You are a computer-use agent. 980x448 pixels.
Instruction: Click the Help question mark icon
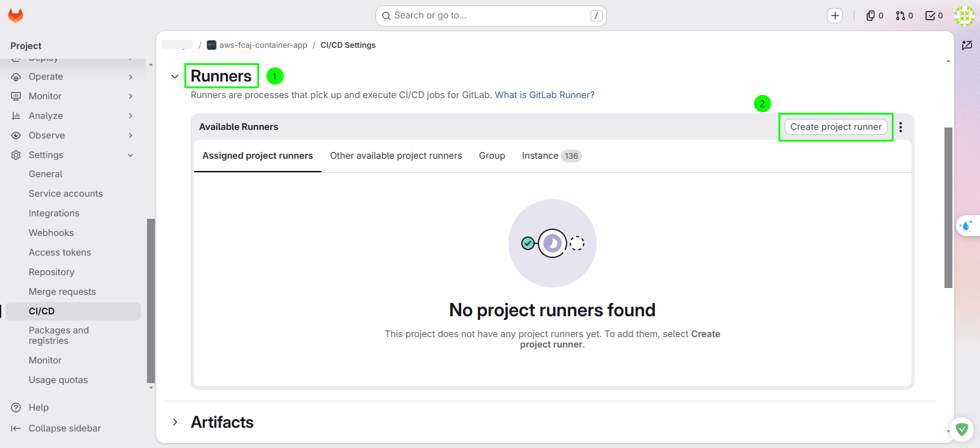[16, 408]
